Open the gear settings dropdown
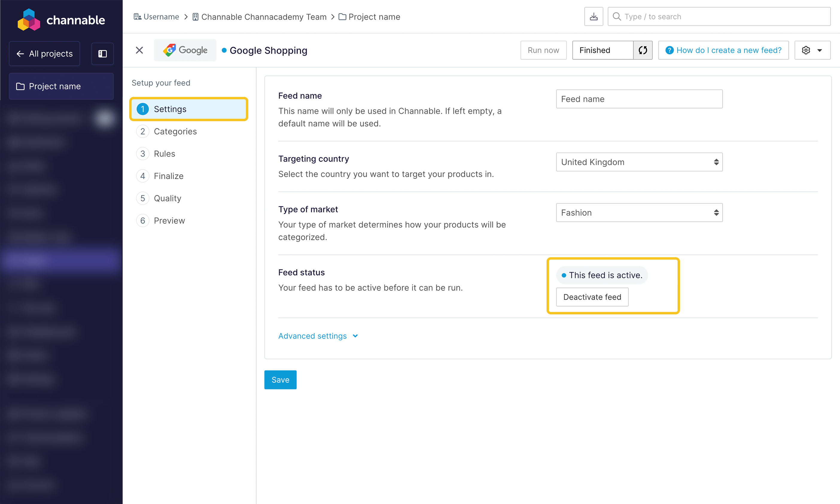This screenshot has height=504, width=840. pyautogui.click(x=812, y=50)
